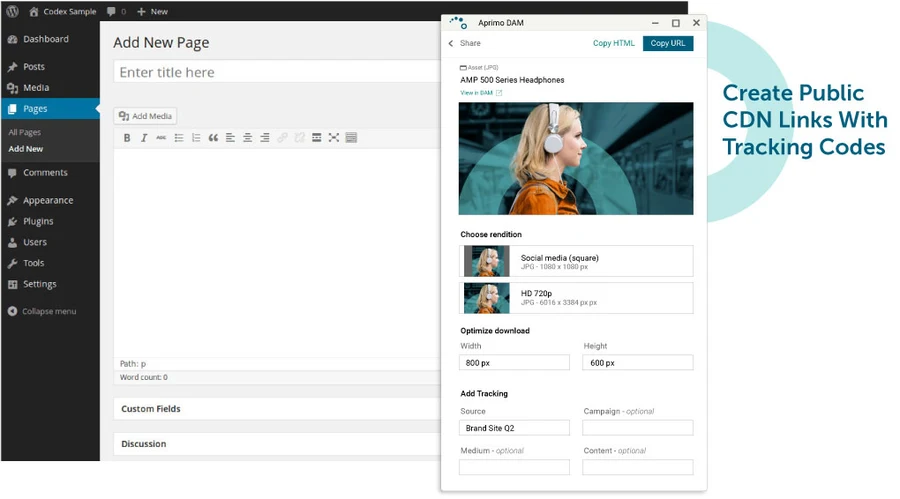Toggle bold formatting in editor
The width and height of the screenshot is (900, 499).
[127, 138]
